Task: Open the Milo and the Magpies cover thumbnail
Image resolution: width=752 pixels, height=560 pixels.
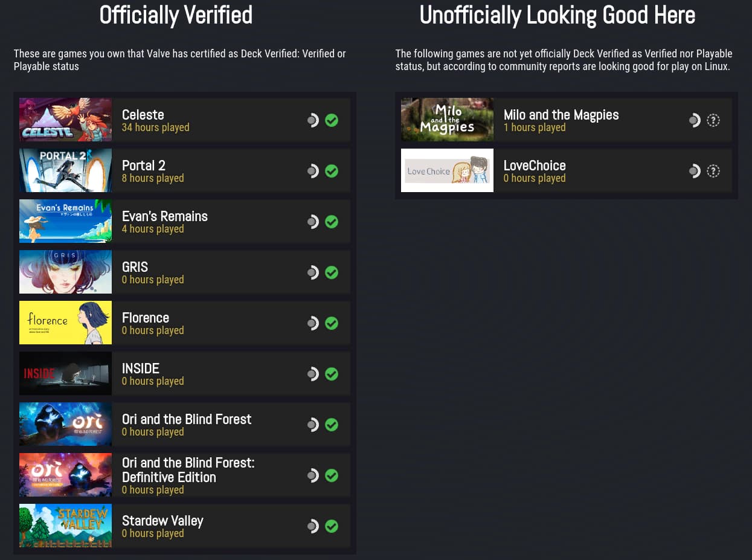Action: [447, 120]
